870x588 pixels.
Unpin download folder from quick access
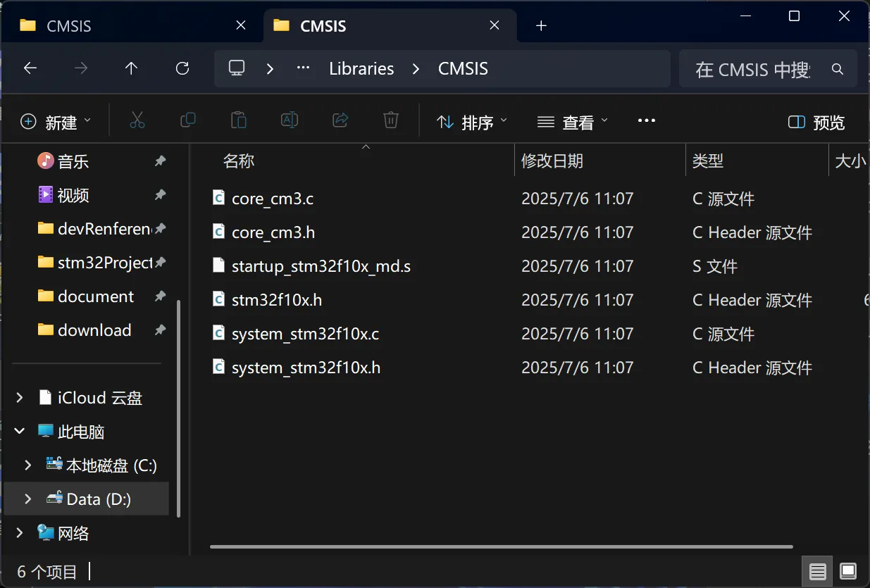click(161, 330)
